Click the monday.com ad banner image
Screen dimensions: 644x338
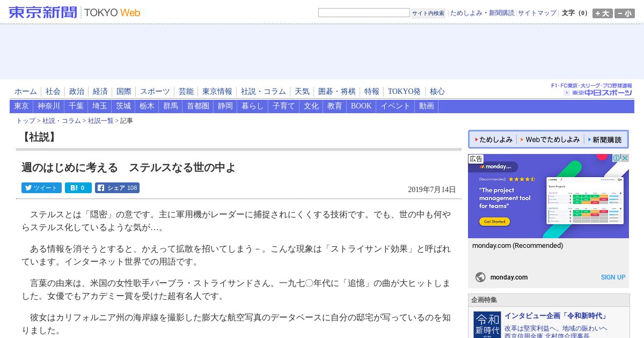[x=548, y=196]
